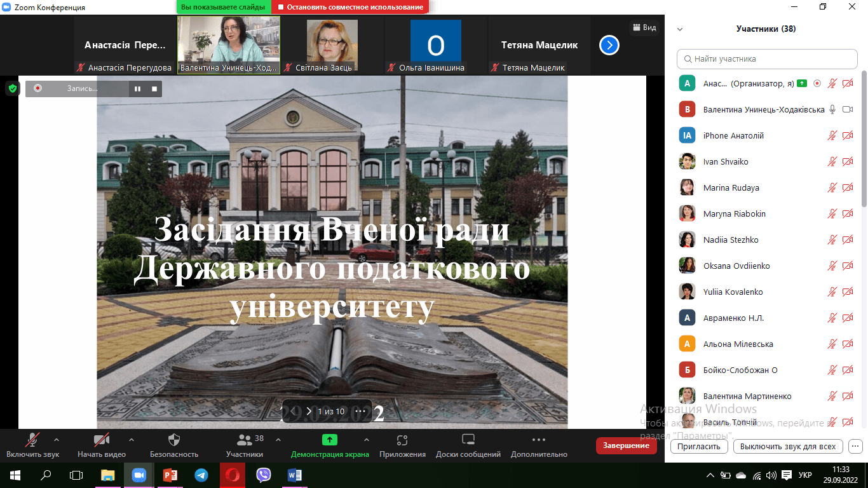Screen dimensions: 868x488
Task: Open Word from the taskbar
Action: click(295, 475)
